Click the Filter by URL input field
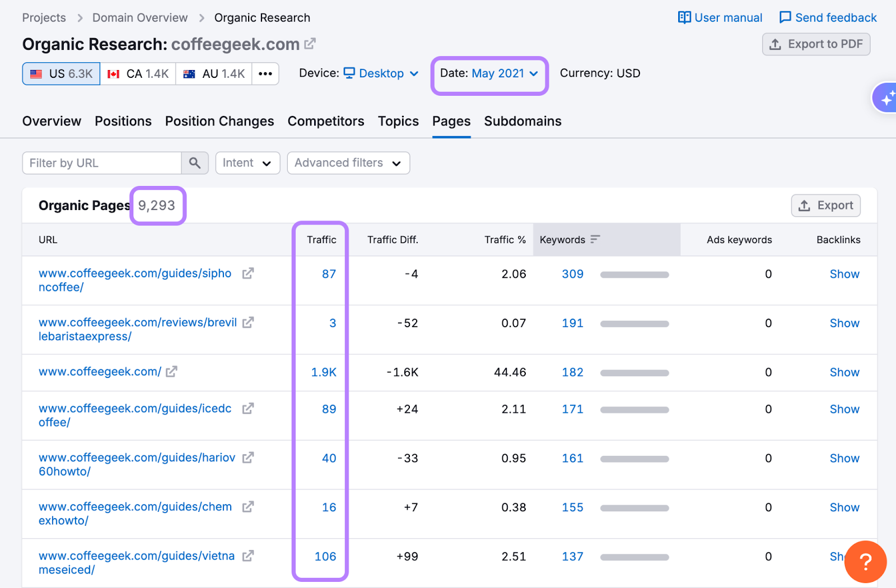Viewport: 896px width, 588px height. pyautogui.click(x=102, y=163)
